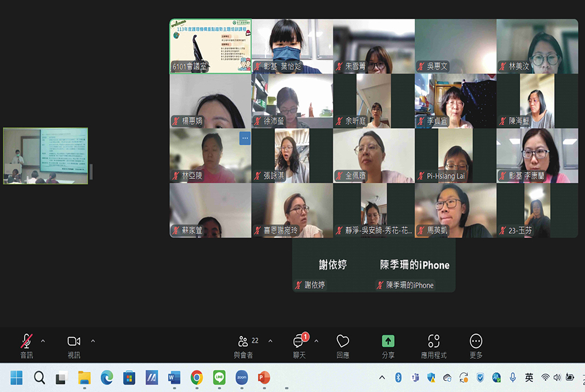
Task: Open the Zoom app icon in the taskbar
Action: pyautogui.click(x=242, y=378)
